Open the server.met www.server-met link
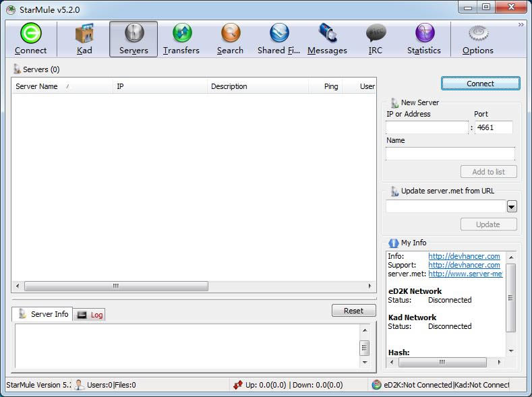 coord(465,274)
